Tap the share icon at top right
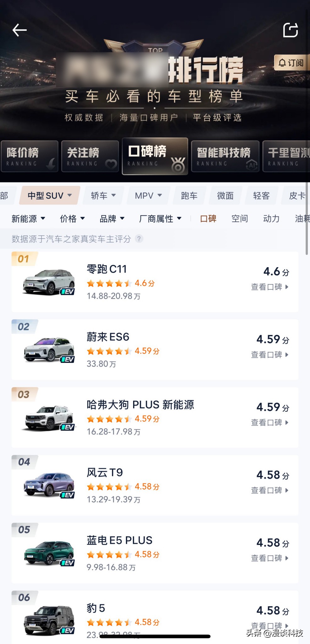Viewport: 310px width, 644px height. 290,30
